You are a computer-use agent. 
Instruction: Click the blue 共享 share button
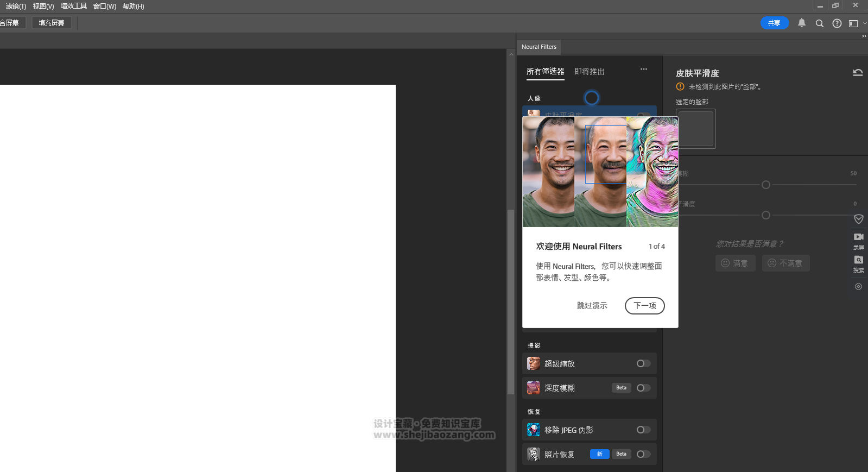point(774,23)
